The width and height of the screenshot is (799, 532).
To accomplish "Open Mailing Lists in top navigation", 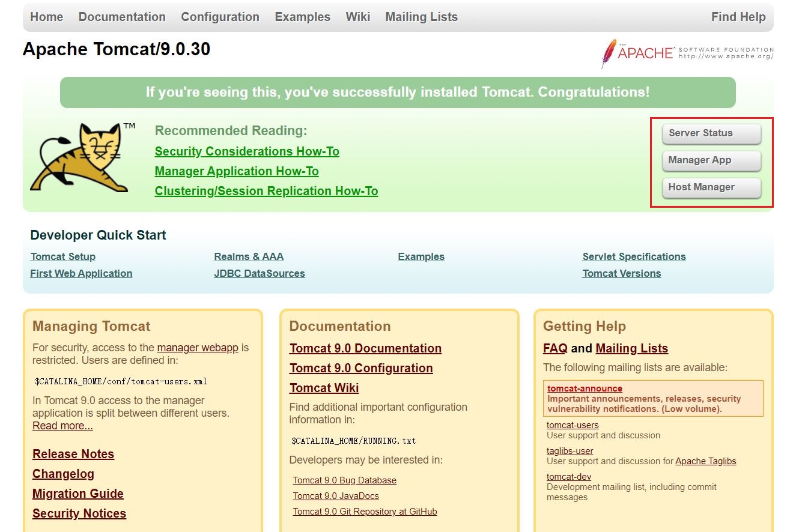I will (422, 17).
